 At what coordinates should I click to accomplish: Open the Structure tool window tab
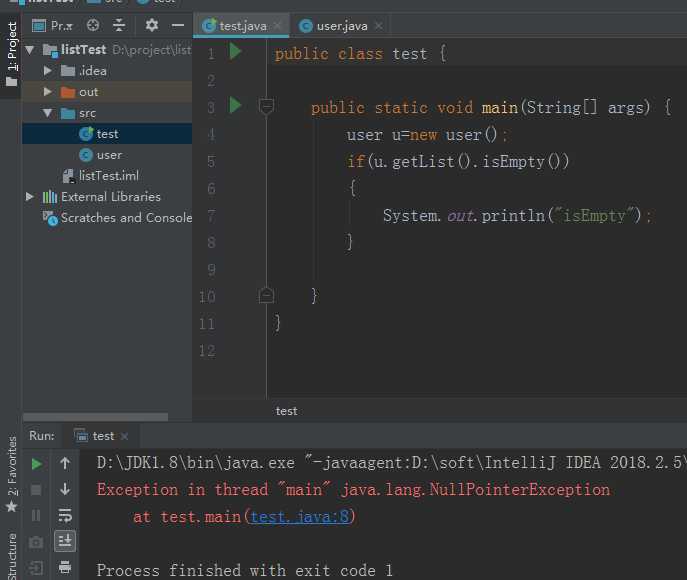click(11, 556)
